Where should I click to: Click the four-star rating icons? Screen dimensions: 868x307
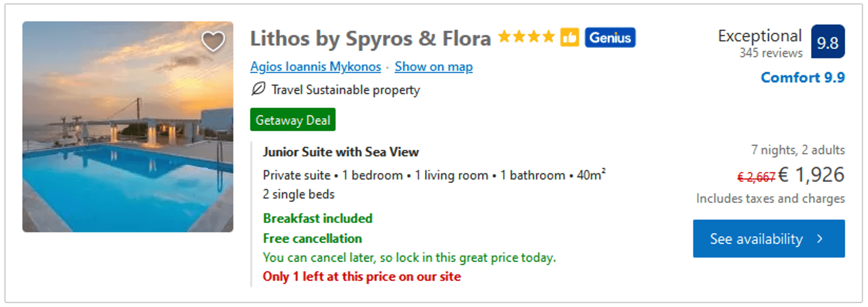coord(526,37)
